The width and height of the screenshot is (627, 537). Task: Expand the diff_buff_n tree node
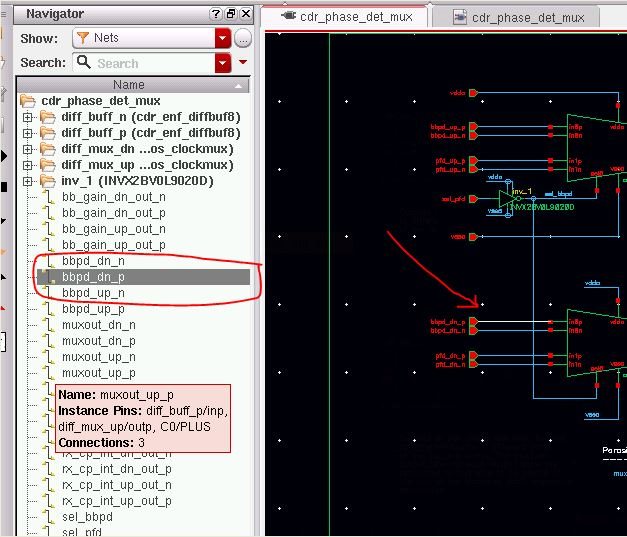pyautogui.click(x=28, y=117)
